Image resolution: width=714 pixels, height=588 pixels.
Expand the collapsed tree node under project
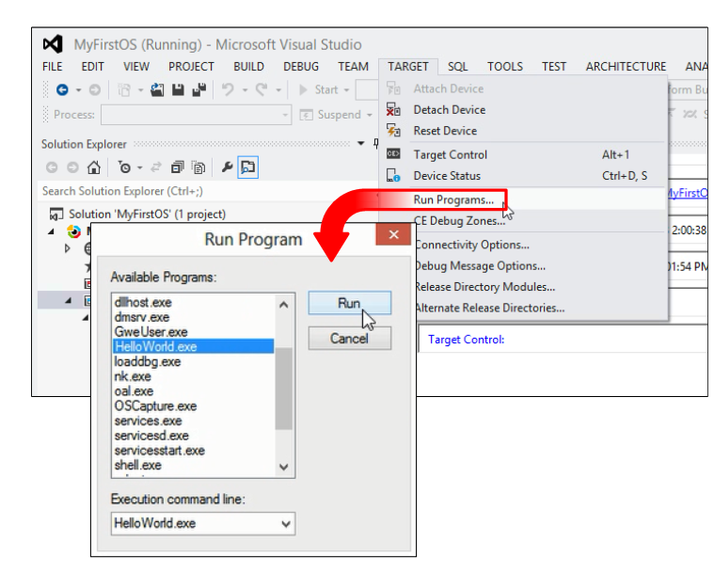click(x=68, y=248)
